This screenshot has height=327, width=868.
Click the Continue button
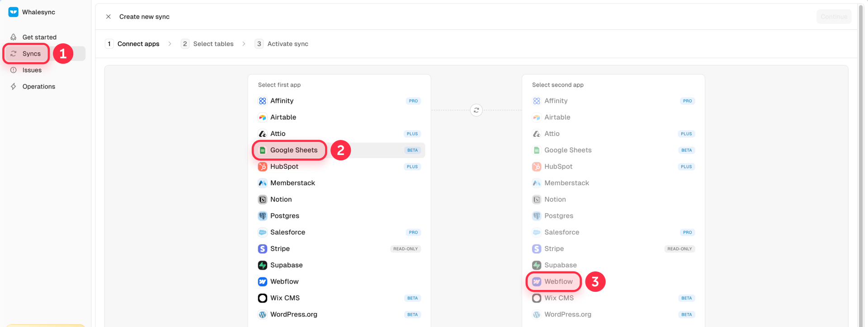(834, 17)
